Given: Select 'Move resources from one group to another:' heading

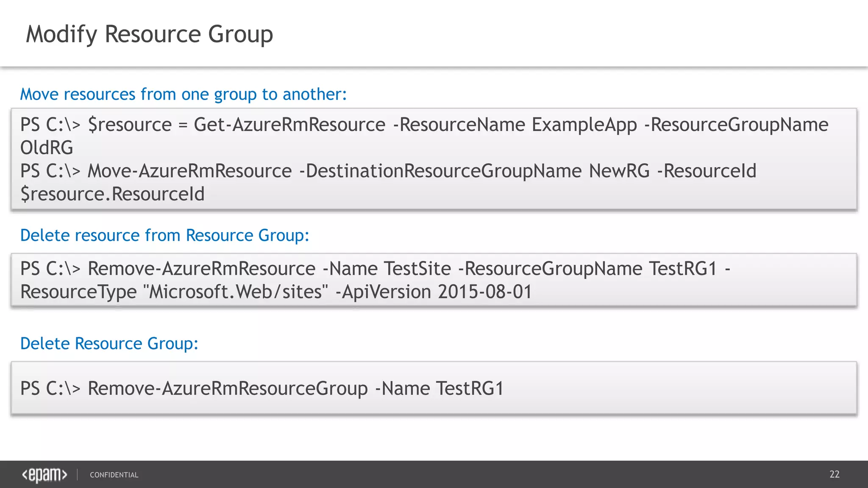Looking at the screenshot, I should click(x=184, y=94).
